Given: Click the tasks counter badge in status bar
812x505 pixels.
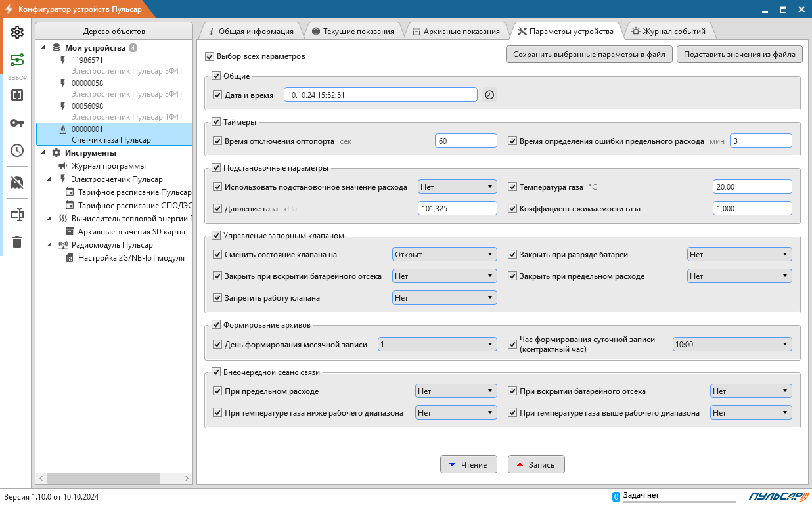Looking at the screenshot, I should tap(616, 496).
